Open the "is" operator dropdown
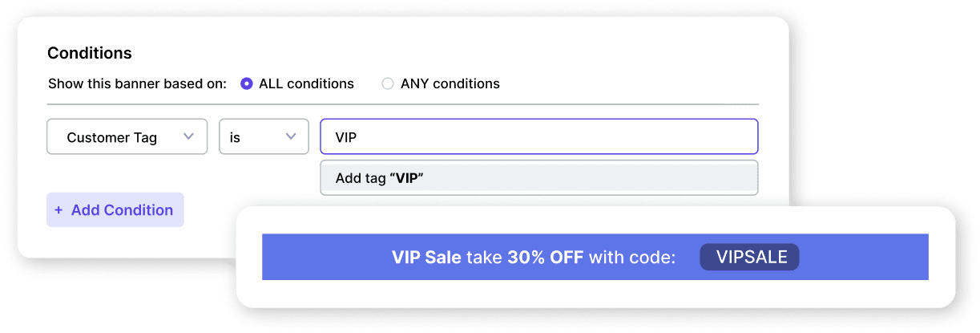The height and width of the screenshot is (333, 980). 264,137
